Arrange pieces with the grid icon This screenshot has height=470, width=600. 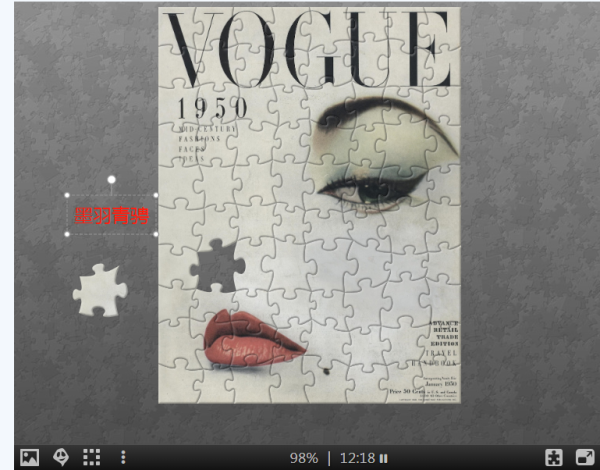click(x=92, y=457)
